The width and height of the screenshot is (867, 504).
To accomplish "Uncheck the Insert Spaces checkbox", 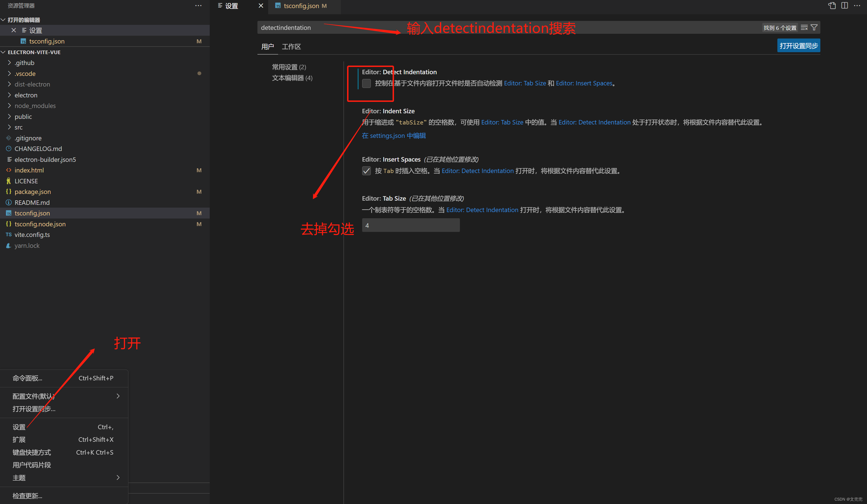I will (366, 171).
